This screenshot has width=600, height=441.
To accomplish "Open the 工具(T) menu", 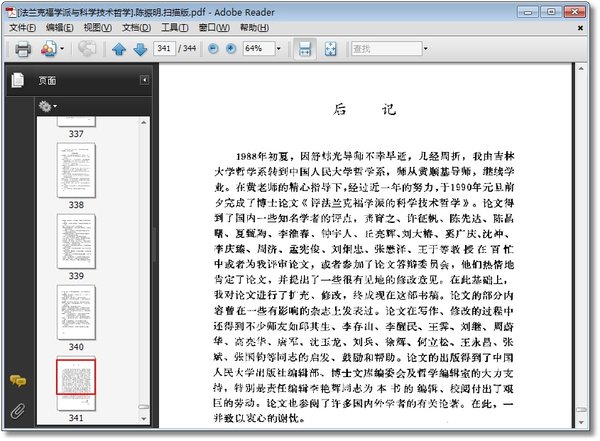I will point(174,28).
